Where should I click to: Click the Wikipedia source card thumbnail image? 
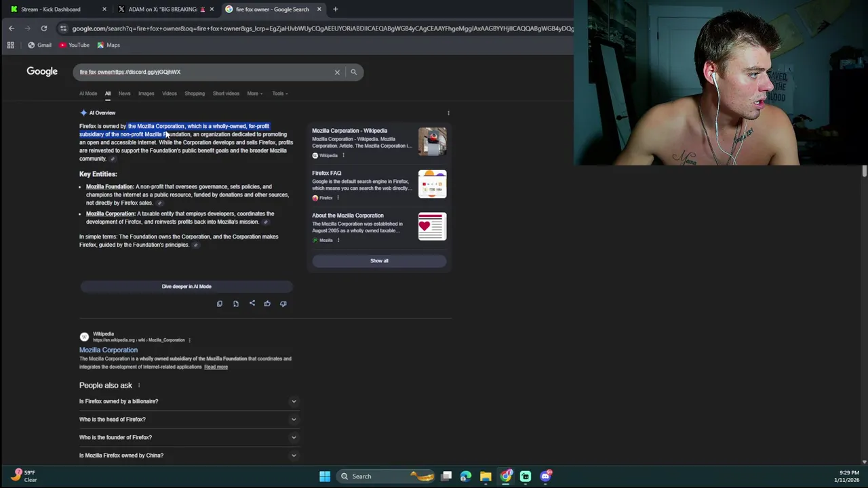[x=432, y=142]
